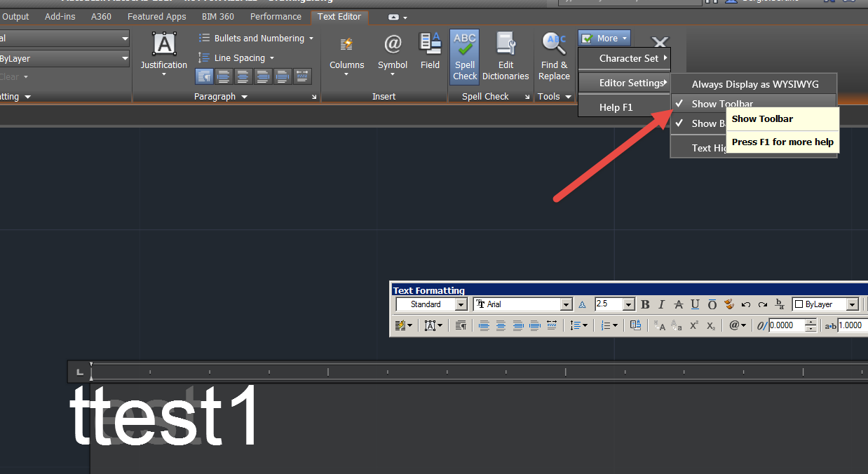Screen dimensions: 868x474
Task: Select italic formatting in Text Formatting toolbar
Action: coord(661,304)
